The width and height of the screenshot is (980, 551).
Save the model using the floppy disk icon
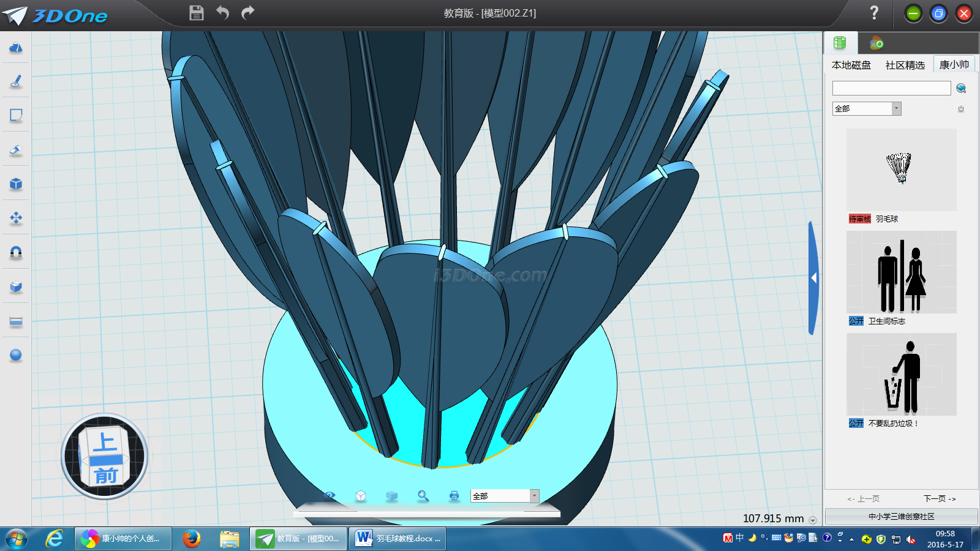coord(196,13)
